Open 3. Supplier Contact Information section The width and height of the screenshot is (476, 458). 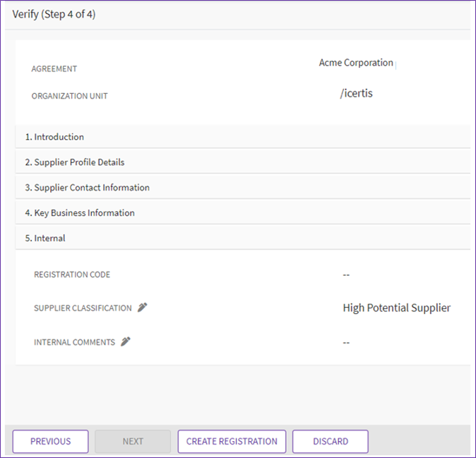[243, 188]
